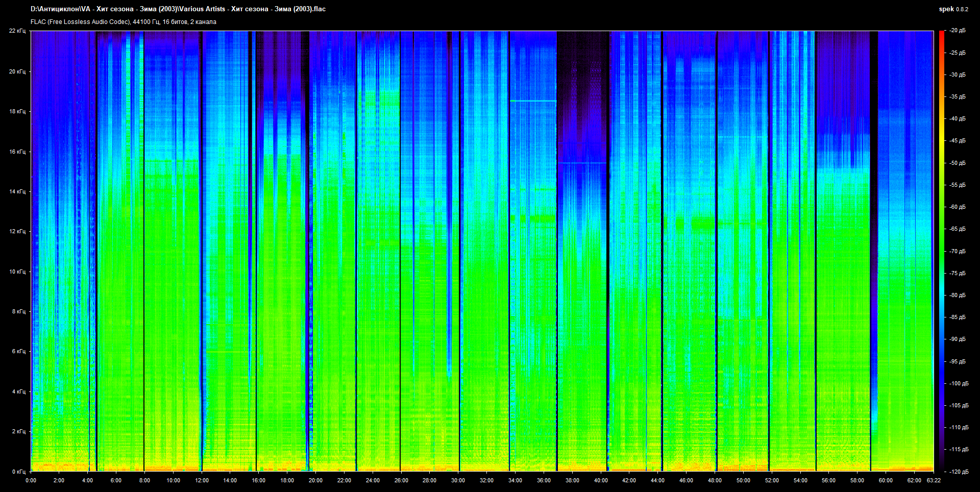Click the 16 кГц frequency axis label
Viewport: 980px width, 492px height.
click(x=17, y=152)
